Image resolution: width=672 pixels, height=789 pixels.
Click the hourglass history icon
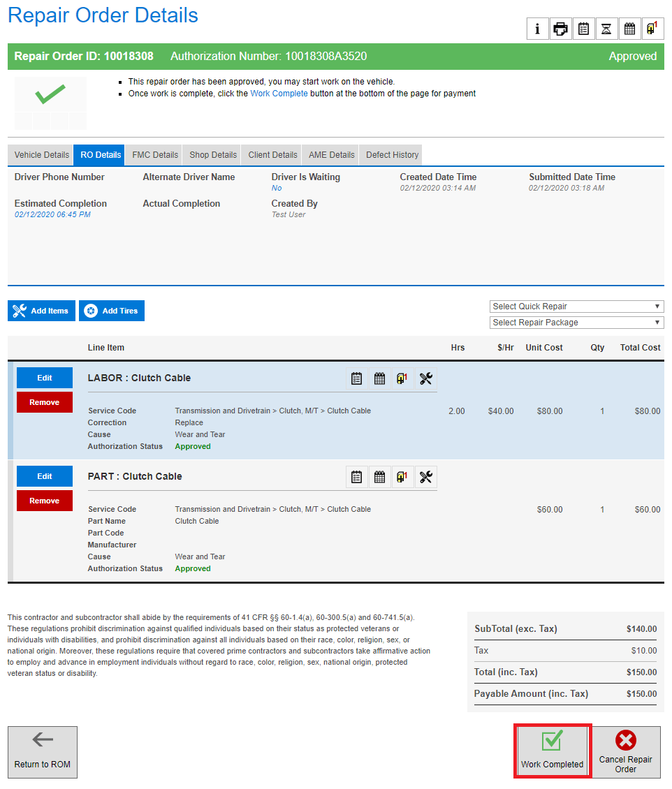click(x=606, y=29)
